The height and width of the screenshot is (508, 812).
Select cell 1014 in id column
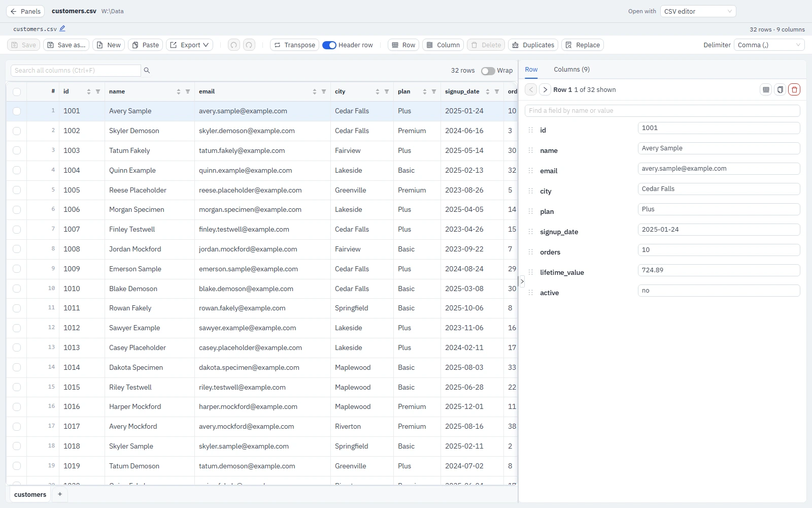click(82, 367)
